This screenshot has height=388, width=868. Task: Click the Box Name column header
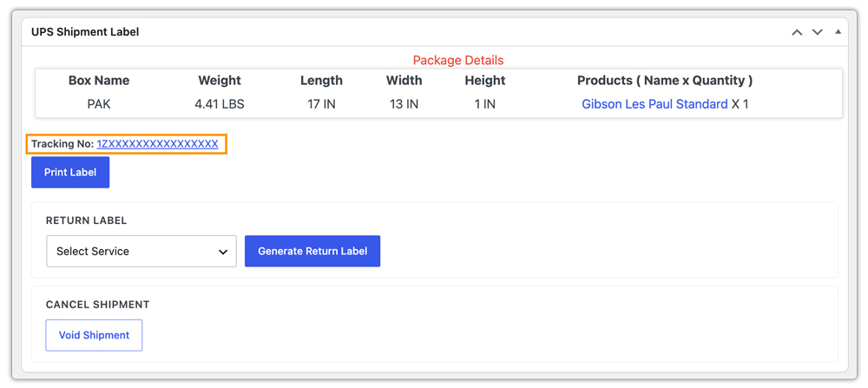click(99, 81)
